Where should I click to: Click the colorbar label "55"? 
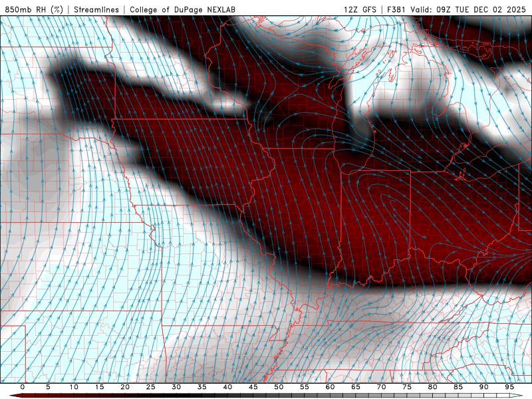click(x=305, y=387)
